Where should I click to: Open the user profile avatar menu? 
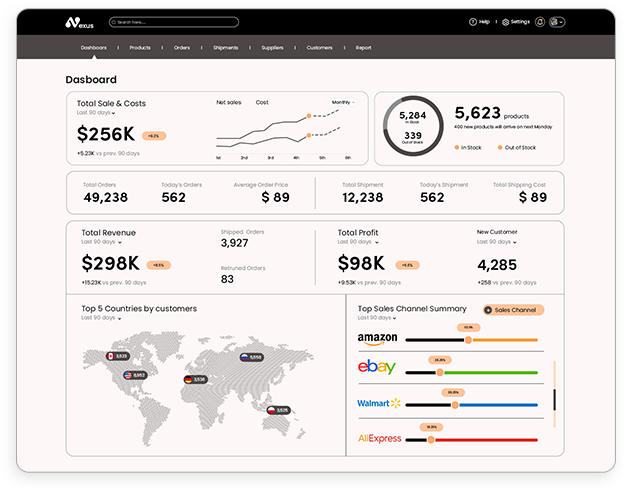(555, 22)
